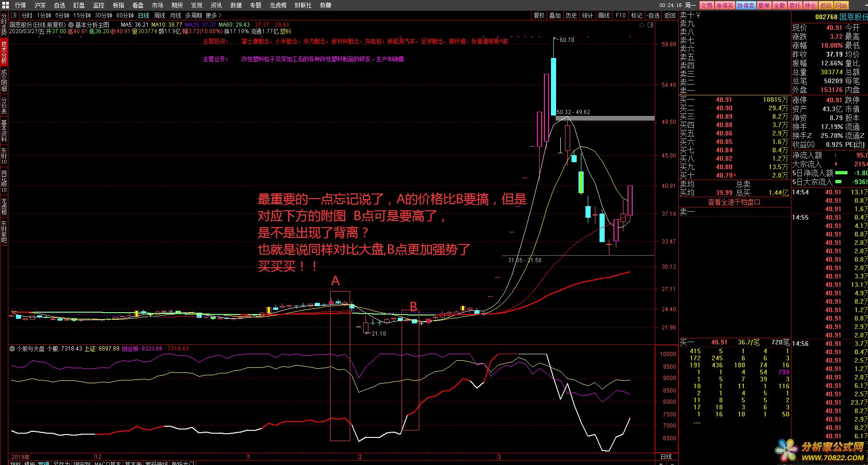This screenshot has width=868, height=465.
Task: Open the 龙虎榜 menu
Action: (x=278, y=5)
